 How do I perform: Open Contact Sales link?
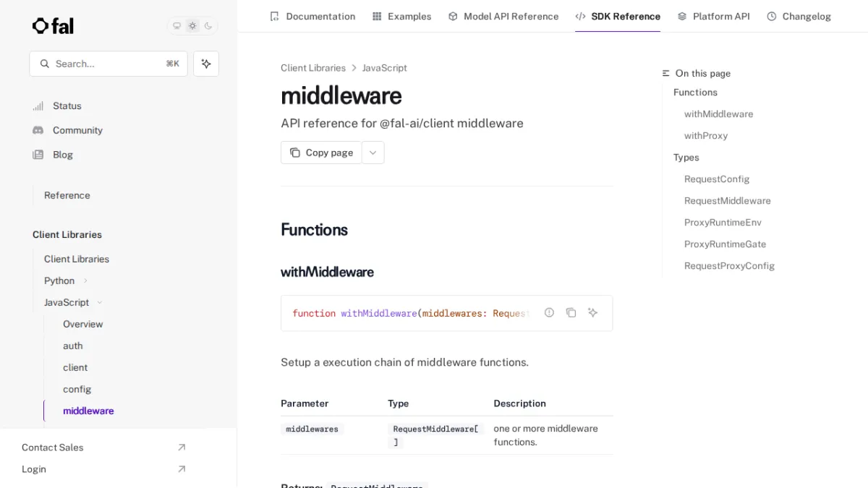[53, 448]
